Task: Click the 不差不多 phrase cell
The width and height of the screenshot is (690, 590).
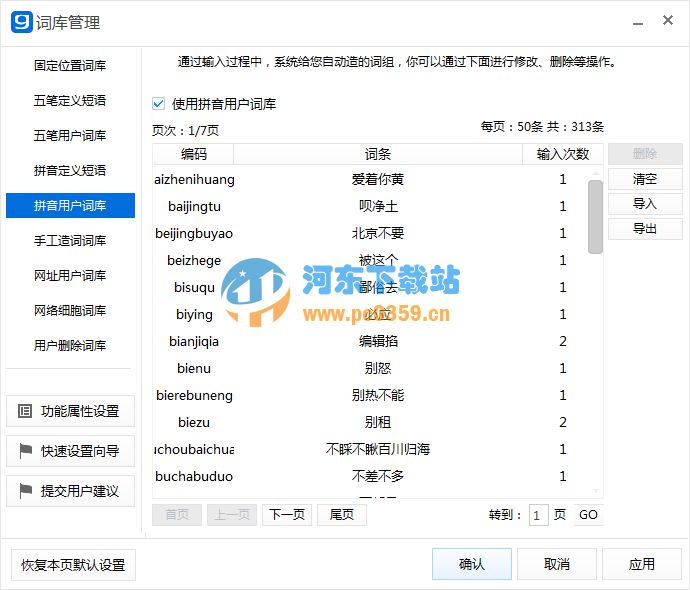Action: click(378, 476)
